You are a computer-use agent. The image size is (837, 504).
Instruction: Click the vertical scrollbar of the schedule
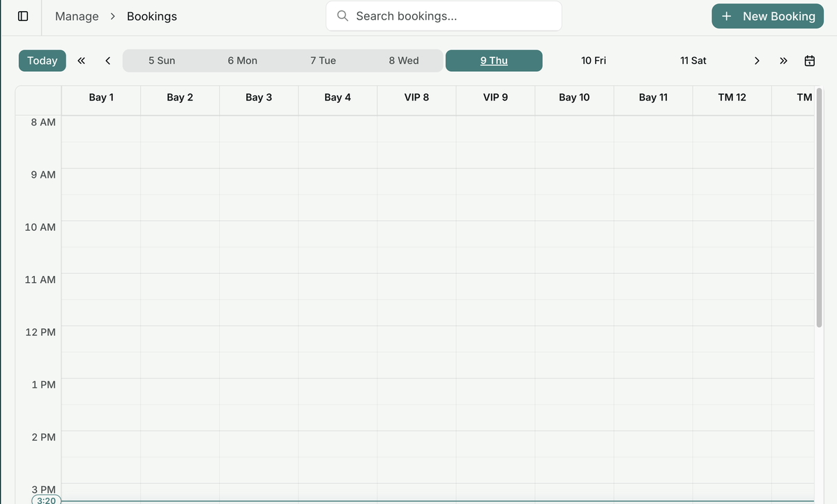[820, 207]
